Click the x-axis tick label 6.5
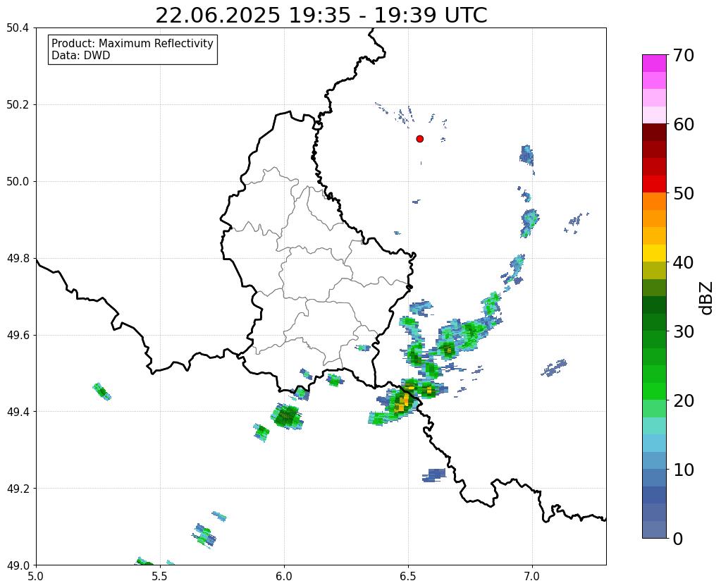The height and width of the screenshot is (588, 721). click(408, 577)
